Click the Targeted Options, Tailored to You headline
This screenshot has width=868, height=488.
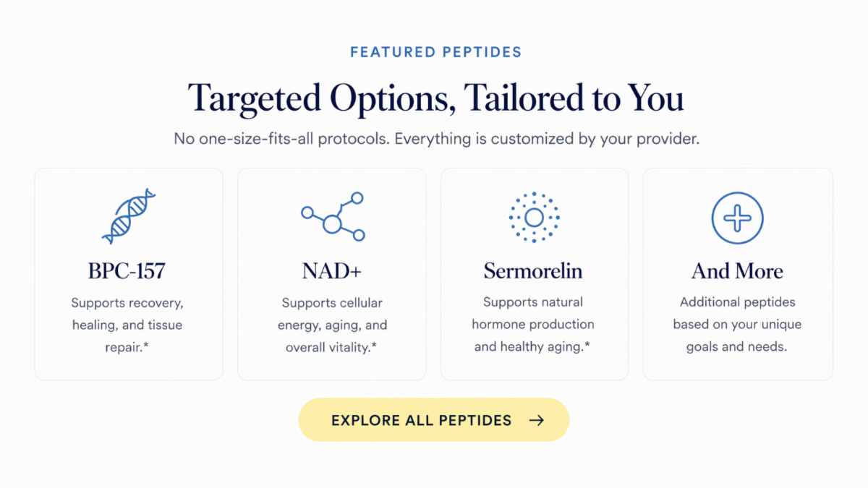point(435,97)
